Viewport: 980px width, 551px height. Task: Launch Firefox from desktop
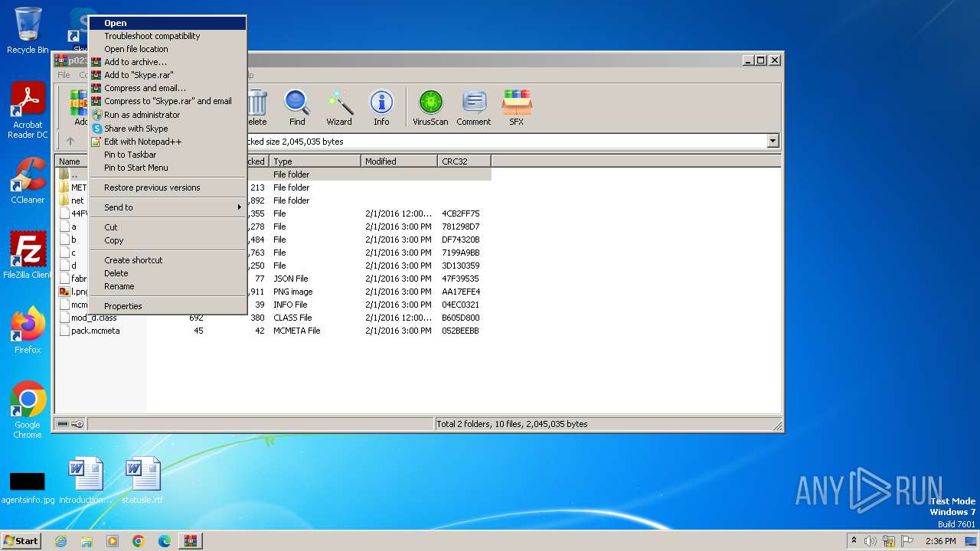[x=28, y=331]
